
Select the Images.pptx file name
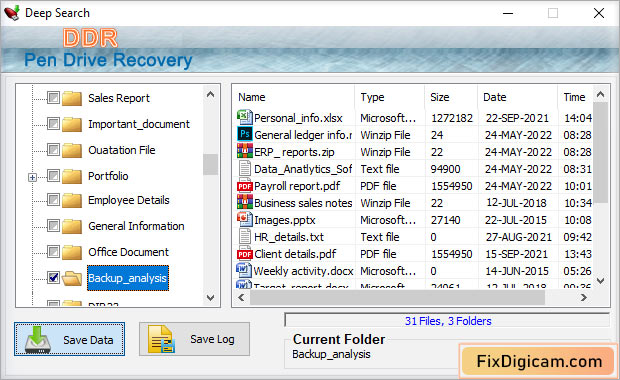click(x=285, y=220)
